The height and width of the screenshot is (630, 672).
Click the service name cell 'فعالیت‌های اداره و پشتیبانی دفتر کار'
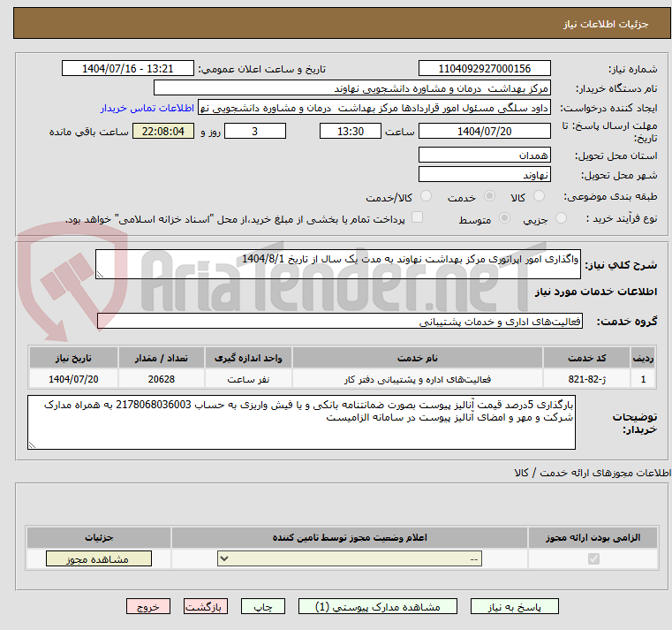(x=418, y=380)
